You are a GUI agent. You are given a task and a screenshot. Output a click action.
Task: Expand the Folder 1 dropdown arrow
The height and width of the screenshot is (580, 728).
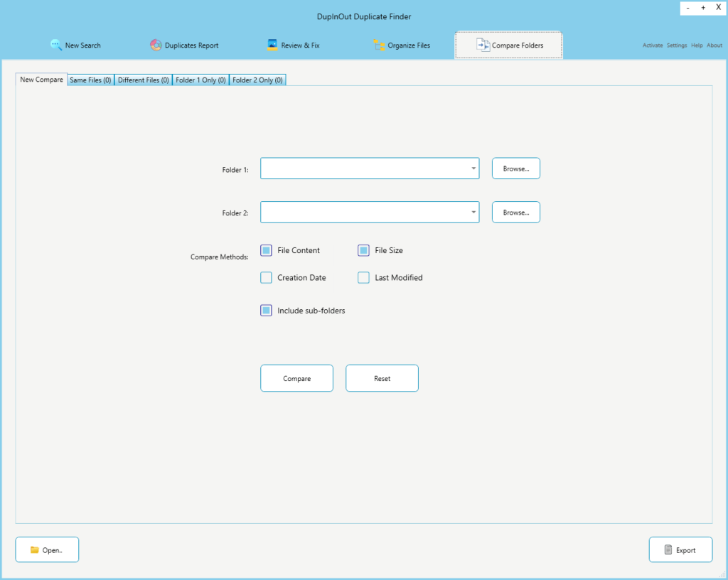click(473, 168)
